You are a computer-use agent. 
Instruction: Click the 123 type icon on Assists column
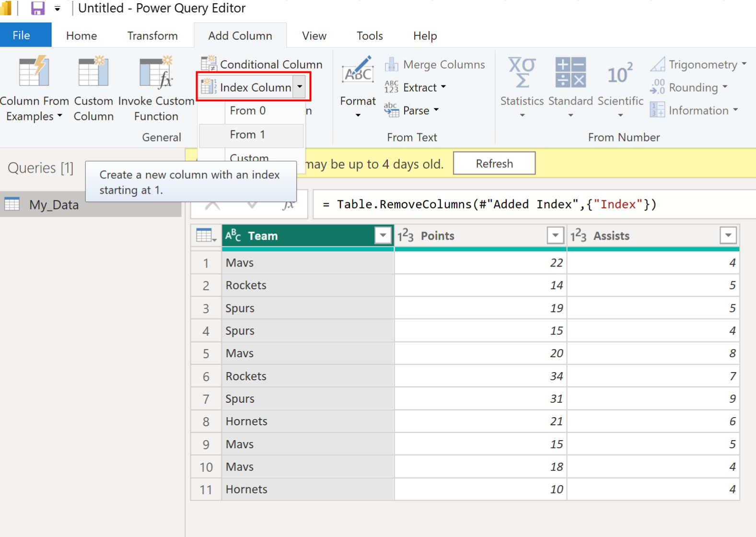578,235
